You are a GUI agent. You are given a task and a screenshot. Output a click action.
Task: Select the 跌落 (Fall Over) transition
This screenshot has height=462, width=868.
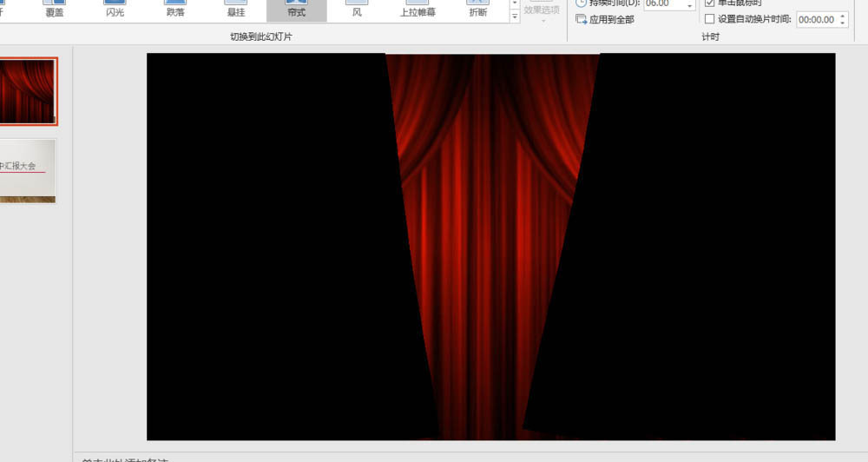coord(175,10)
